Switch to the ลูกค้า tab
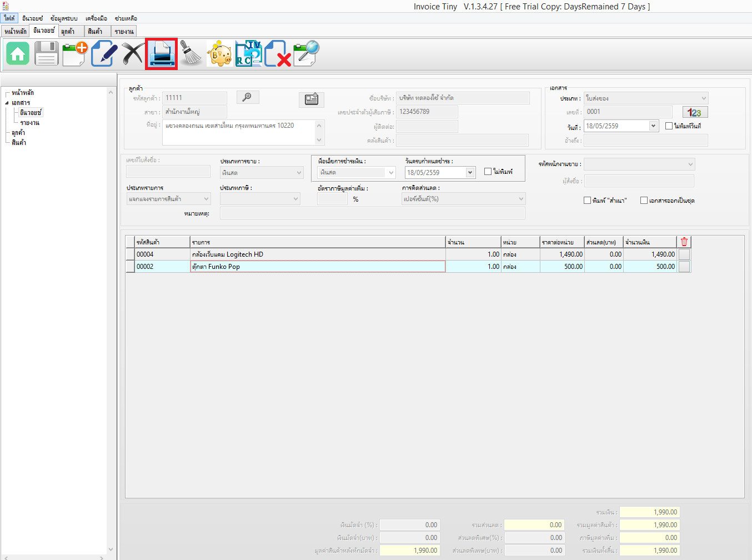Image resolution: width=752 pixels, height=560 pixels. 71,31
